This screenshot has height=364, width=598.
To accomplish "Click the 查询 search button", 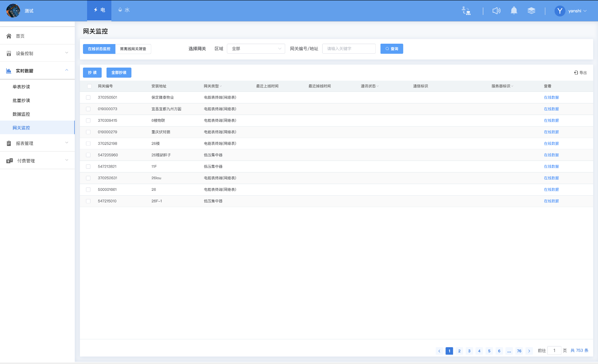I will click(391, 49).
